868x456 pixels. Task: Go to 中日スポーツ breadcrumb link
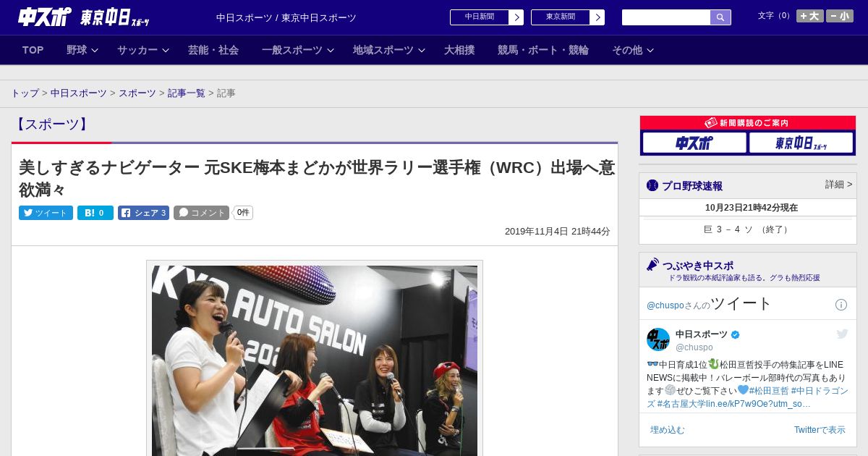click(x=79, y=93)
